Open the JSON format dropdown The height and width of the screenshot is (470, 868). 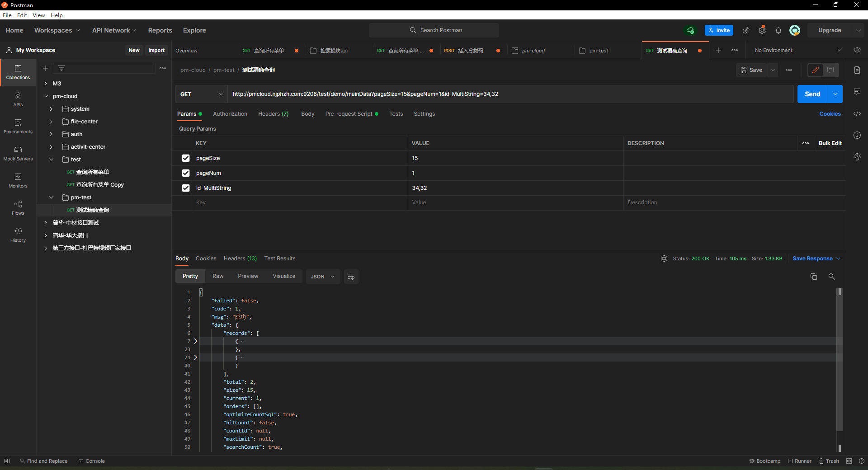(323, 277)
